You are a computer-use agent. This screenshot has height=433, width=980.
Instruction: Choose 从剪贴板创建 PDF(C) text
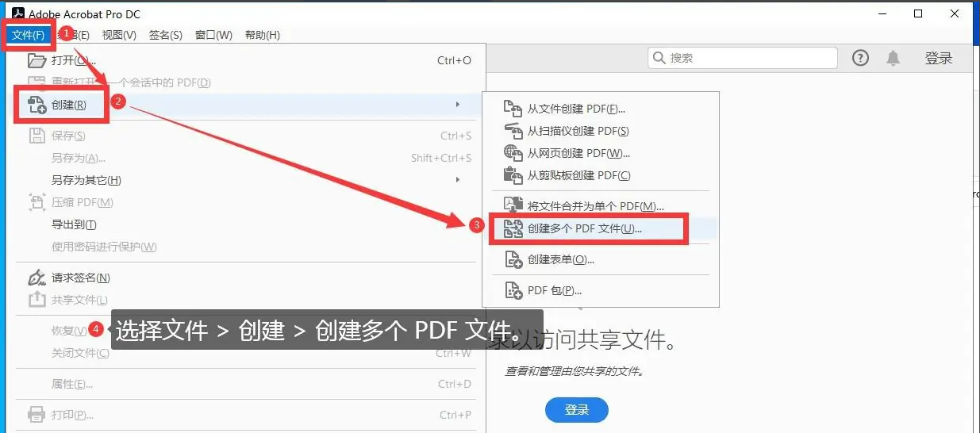(x=579, y=175)
